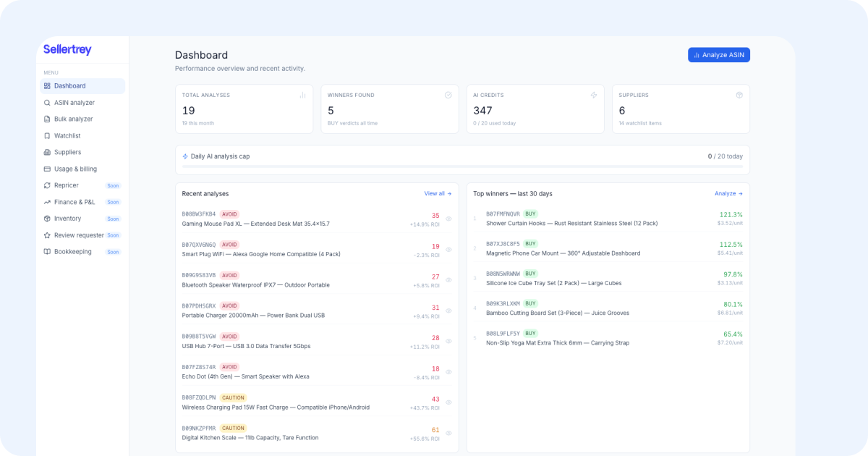Open the Total Analyses stat card
Image resolution: width=868 pixels, height=456 pixels.
(x=244, y=109)
